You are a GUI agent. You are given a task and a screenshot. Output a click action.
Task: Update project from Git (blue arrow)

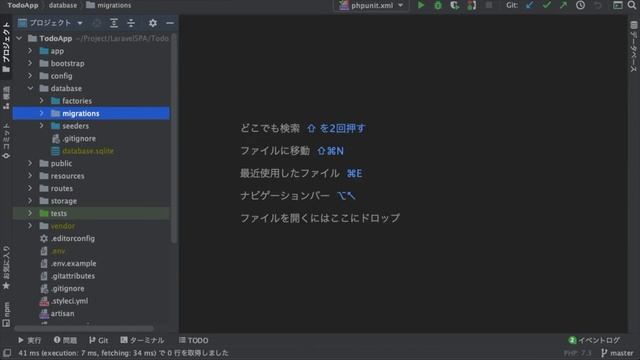coord(529,5)
